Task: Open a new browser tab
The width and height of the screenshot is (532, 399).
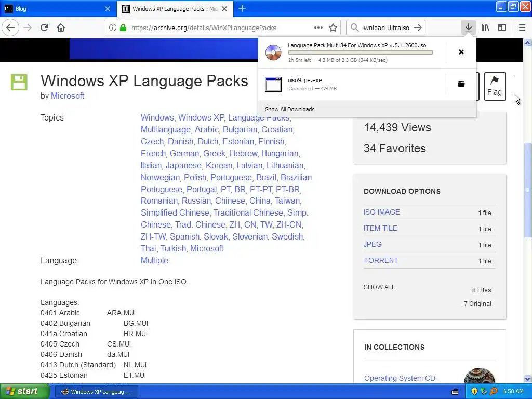Action: 242,8
